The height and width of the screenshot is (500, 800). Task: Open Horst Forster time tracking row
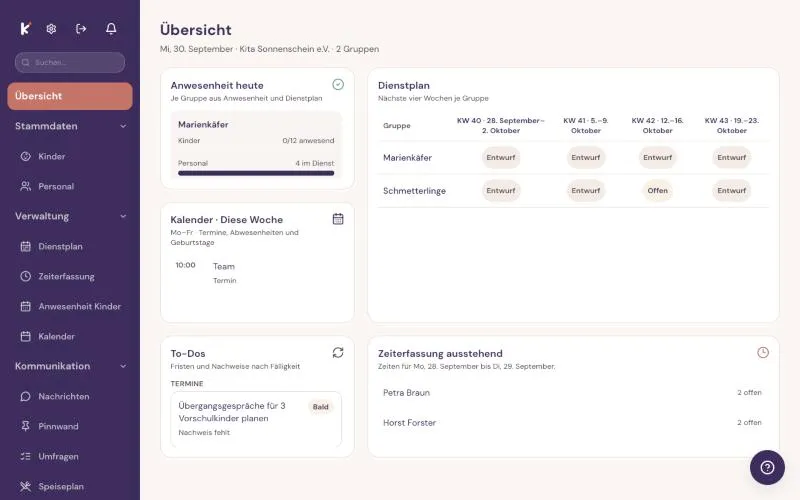pyautogui.click(x=573, y=422)
